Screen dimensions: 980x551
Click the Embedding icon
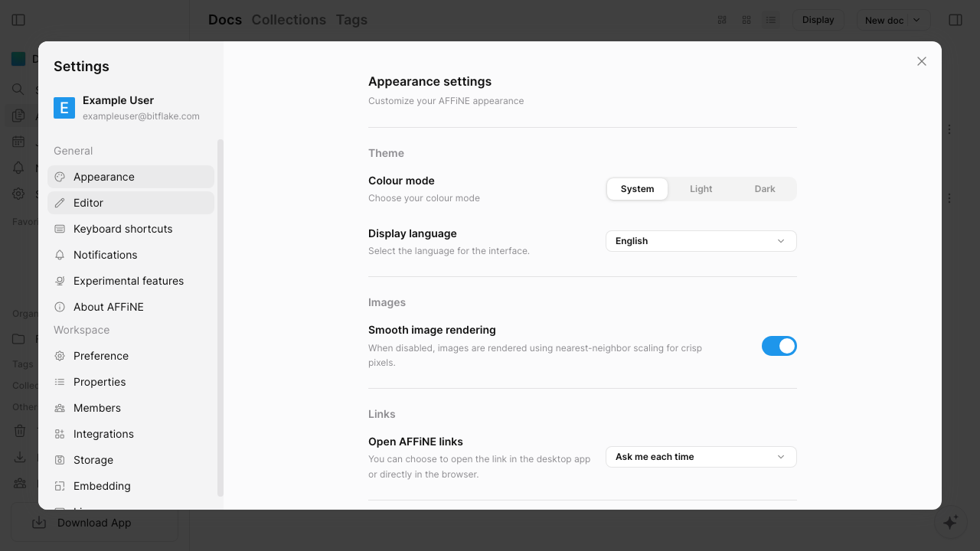coord(60,486)
